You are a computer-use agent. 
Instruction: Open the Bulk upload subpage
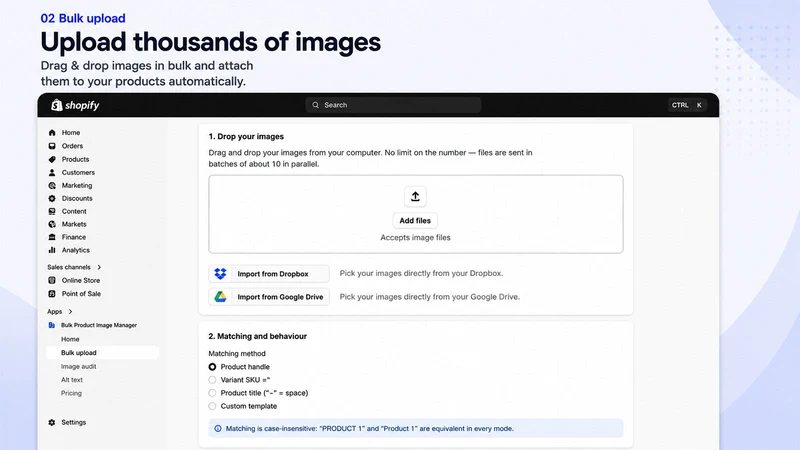click(x=103, y=353)
